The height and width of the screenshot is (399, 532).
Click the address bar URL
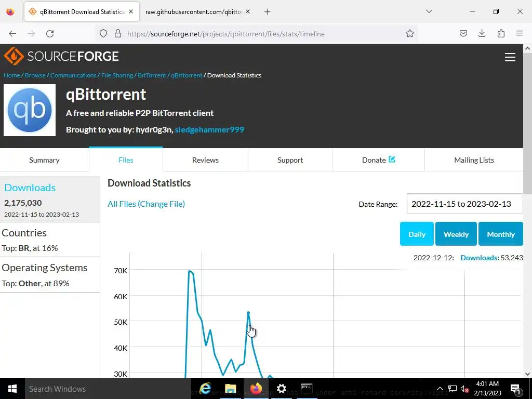pos(226,34)
